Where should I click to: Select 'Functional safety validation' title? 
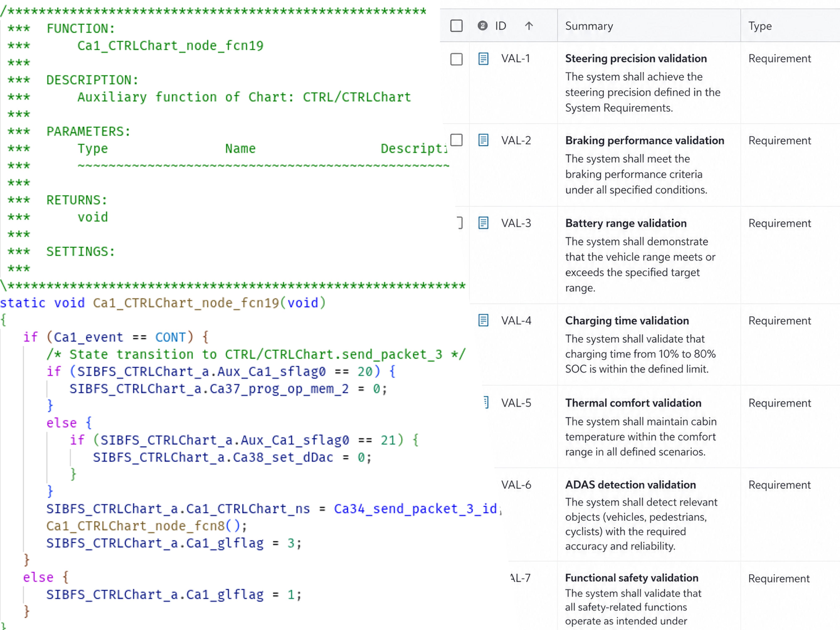[631, 577]
